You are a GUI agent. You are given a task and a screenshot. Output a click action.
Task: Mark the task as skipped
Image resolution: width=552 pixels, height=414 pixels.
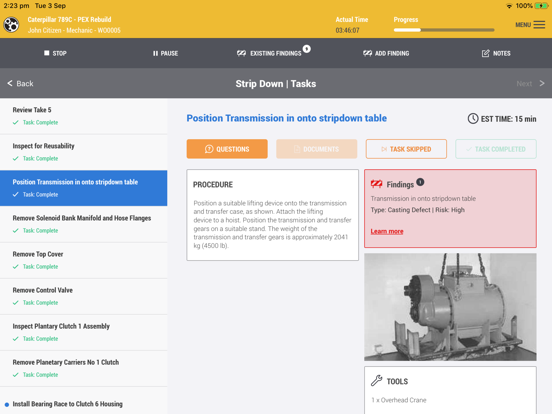[406, 149]
